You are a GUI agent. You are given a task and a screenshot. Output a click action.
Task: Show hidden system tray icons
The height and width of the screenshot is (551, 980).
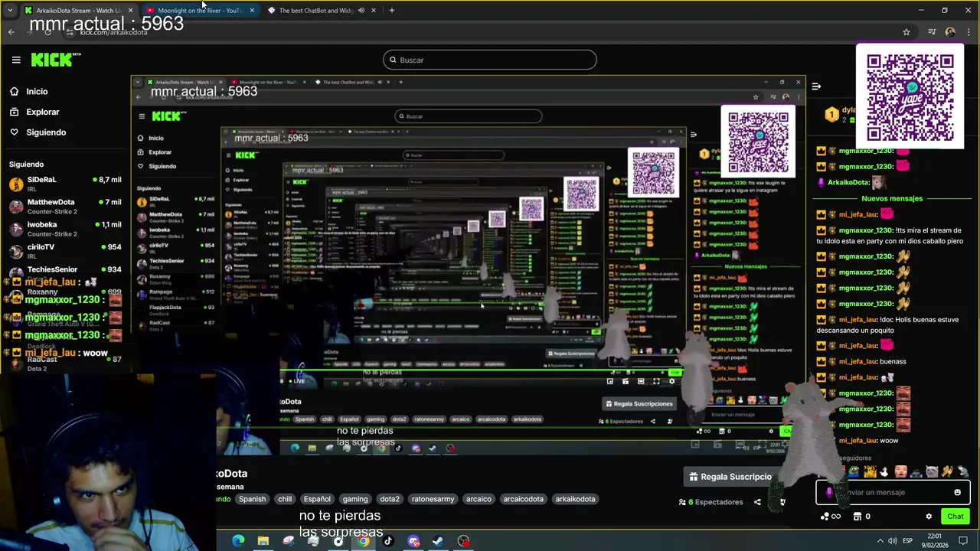pyautogui.click(x=880, y=541)
